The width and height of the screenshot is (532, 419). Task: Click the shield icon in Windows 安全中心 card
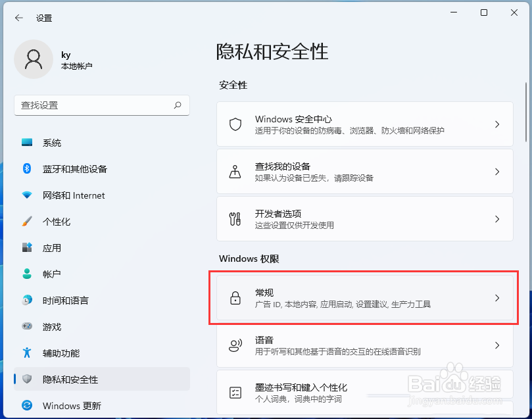tap(235, 124)
